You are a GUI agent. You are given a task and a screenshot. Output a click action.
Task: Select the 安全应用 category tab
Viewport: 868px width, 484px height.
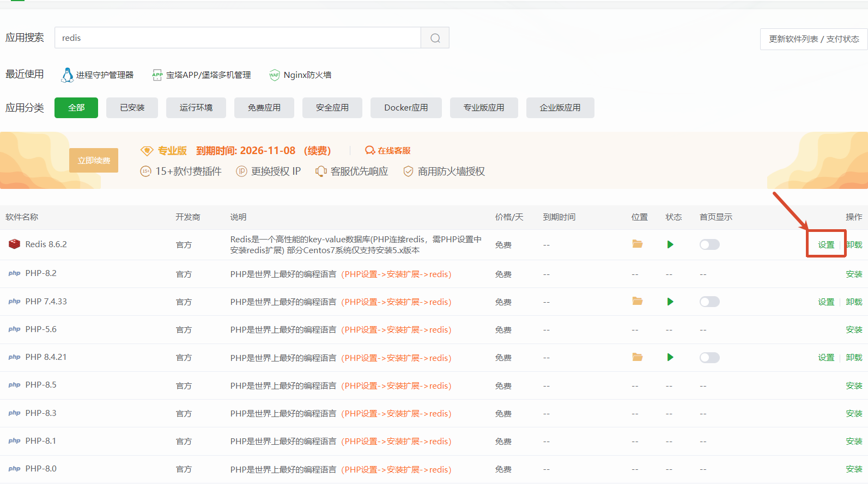[x=332, y=108]
